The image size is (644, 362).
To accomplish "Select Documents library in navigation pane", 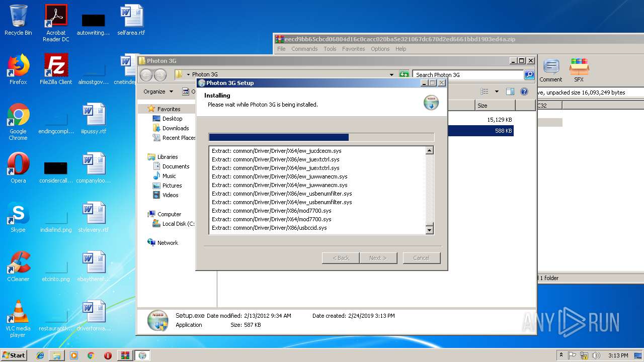I will click(176, 166).
